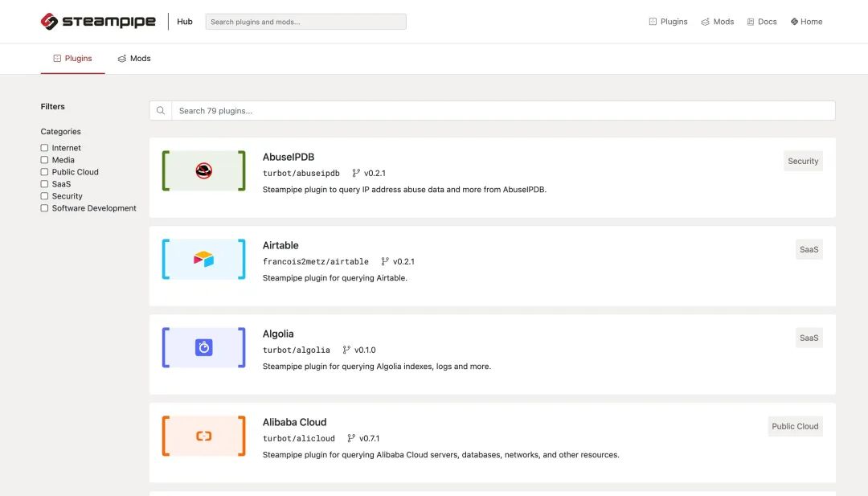Click the AbuseIPDB version branch icon

click(356, 173)
